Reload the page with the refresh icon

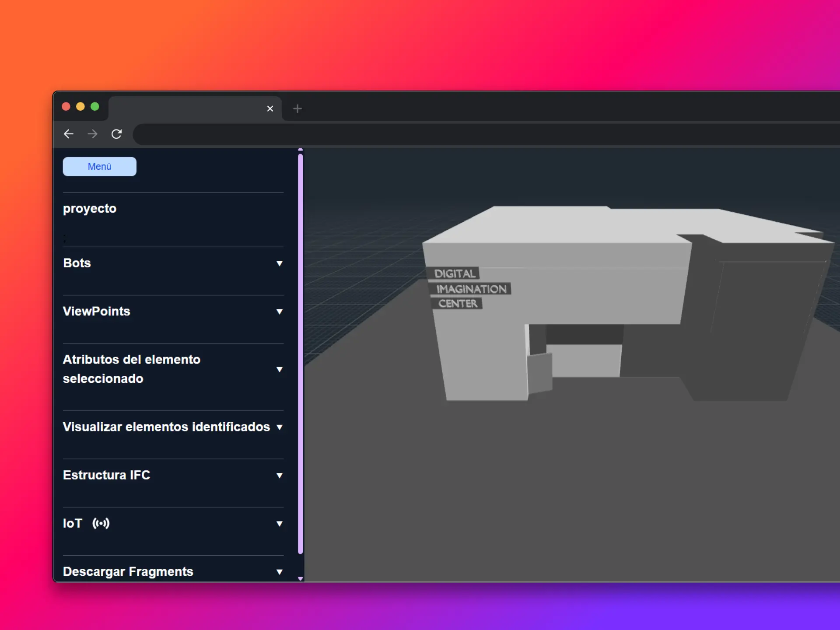coord(117,134)
